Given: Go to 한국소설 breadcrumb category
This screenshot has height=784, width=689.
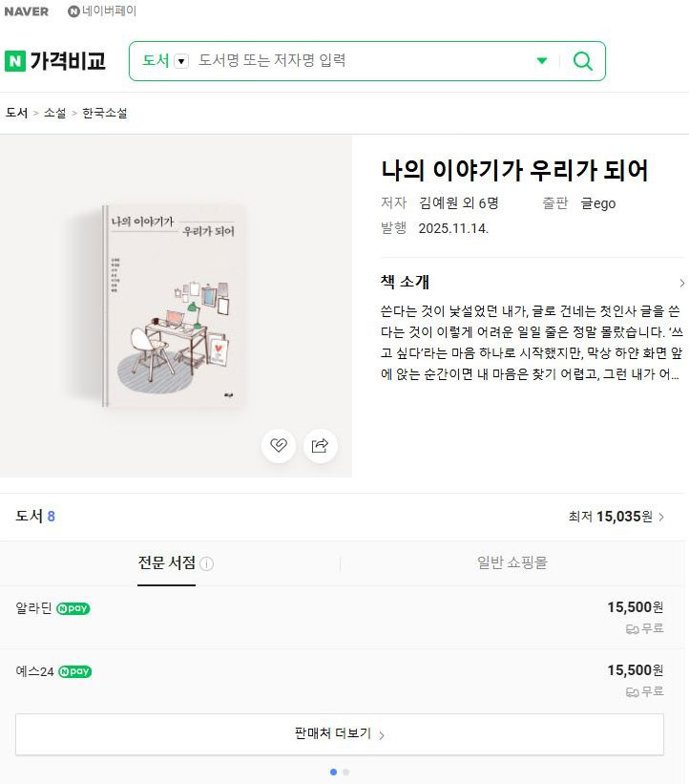Looking at the screenshot, I should pyautogui.click(x=105, y=113).
